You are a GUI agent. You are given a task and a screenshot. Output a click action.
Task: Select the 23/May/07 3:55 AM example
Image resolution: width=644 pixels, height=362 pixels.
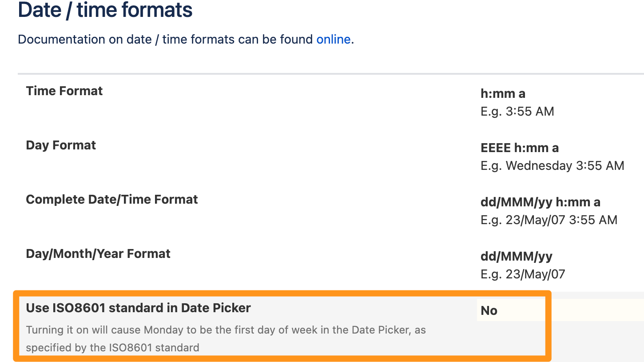coord(561,220)
